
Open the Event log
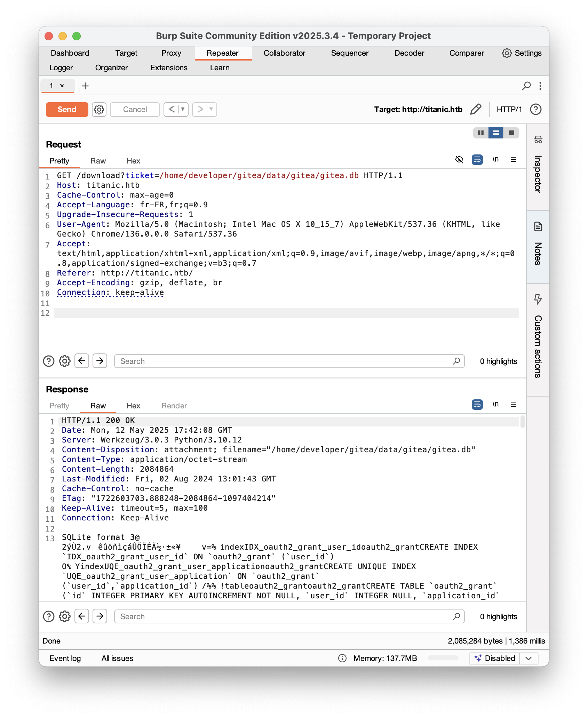65,659
